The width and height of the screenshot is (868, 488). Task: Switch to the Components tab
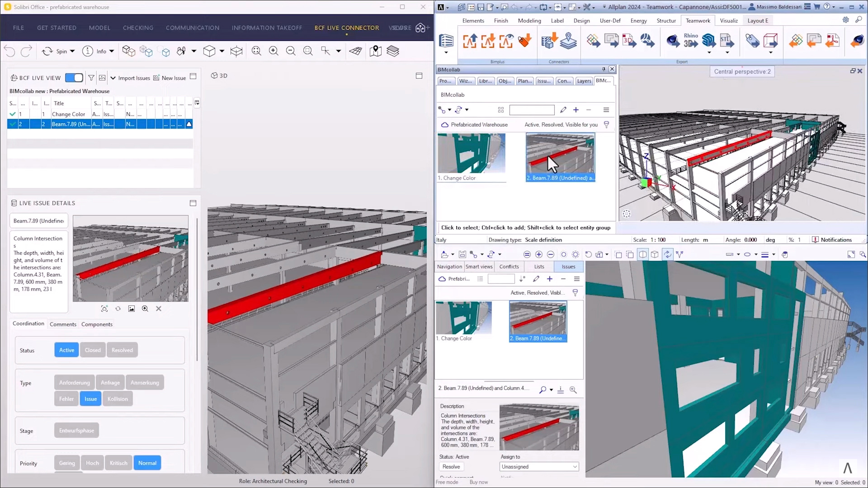pos(97,324)
